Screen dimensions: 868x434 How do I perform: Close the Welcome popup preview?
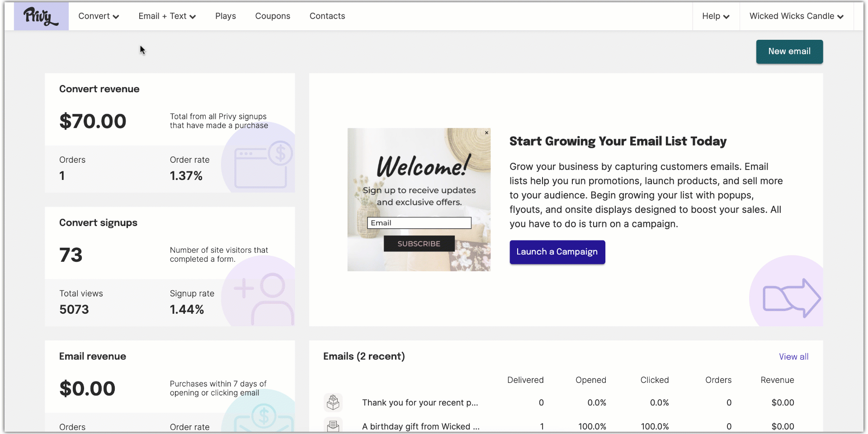point(486,133)
